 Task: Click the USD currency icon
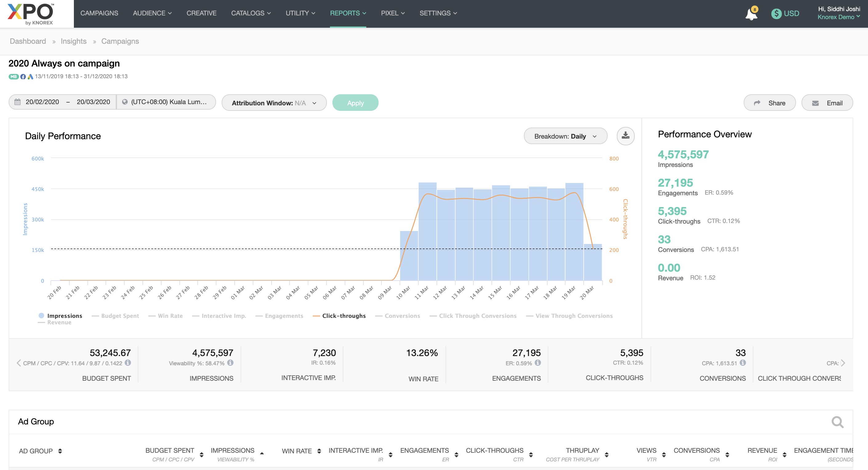tap(776, 14)
